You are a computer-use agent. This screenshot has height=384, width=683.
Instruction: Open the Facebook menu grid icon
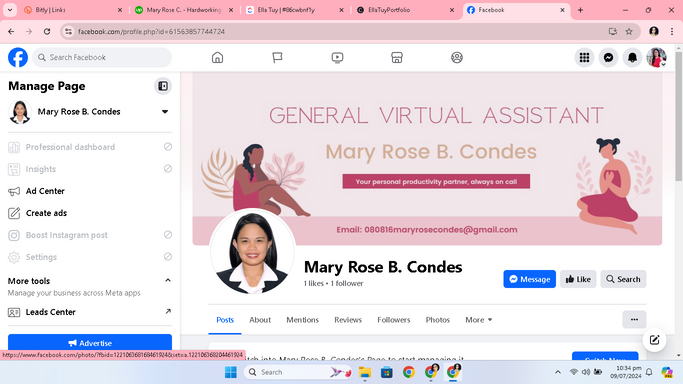coord(584,57)
